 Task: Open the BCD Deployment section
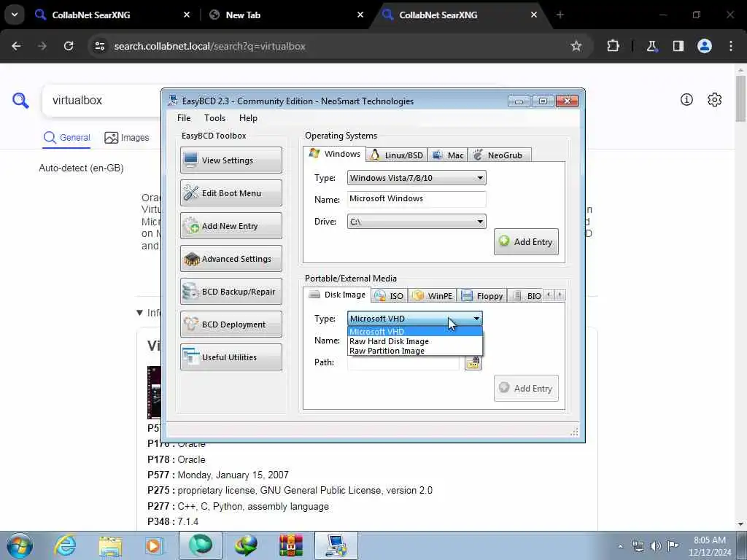click(231, 324)
